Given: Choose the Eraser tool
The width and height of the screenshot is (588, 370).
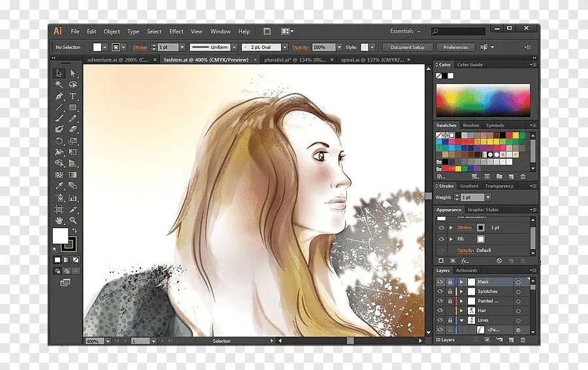Looking at the screenshot, I should tap(73, 129).
